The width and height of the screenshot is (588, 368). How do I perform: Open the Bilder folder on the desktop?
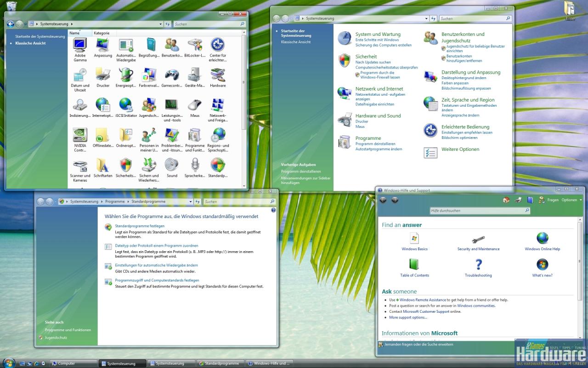pos(570,11)
